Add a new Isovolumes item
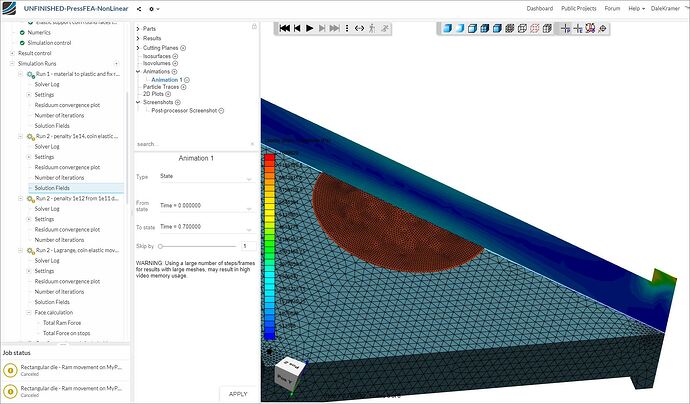This screenshot has height=404, width=690. click(175, 63)
